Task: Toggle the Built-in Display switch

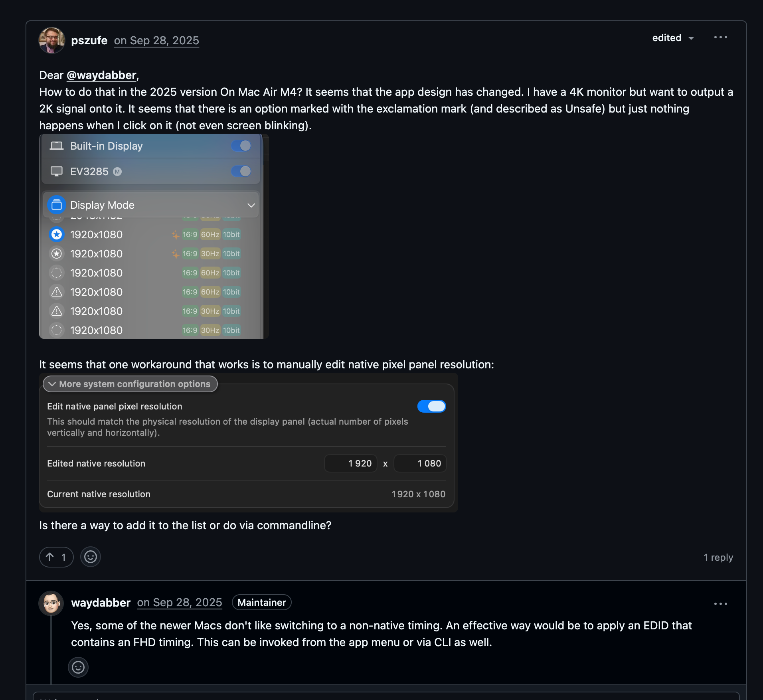Action: tap(241, 146)
